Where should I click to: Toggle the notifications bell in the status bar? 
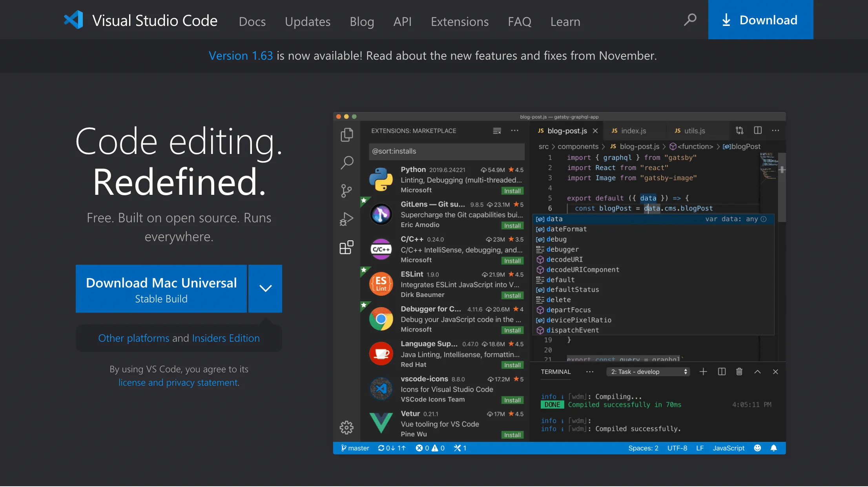pos(774,448)
